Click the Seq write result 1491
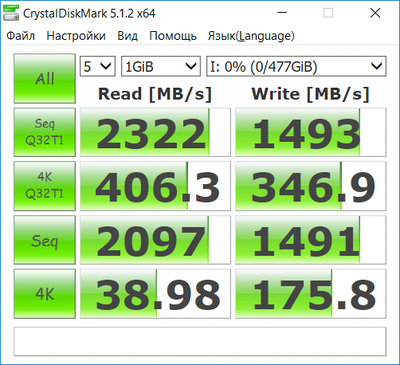This screenshot has width=400, height=365. [x=311, y=240]
